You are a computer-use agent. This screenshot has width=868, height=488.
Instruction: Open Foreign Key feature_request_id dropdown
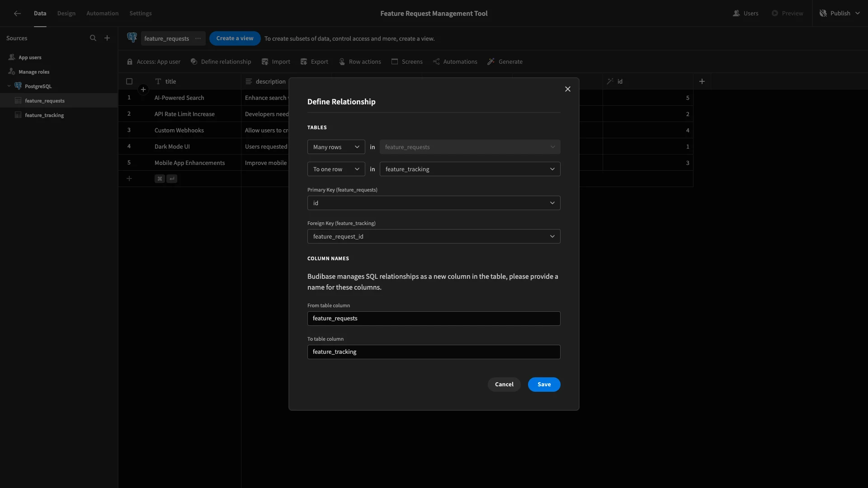(x=434, y=236)
